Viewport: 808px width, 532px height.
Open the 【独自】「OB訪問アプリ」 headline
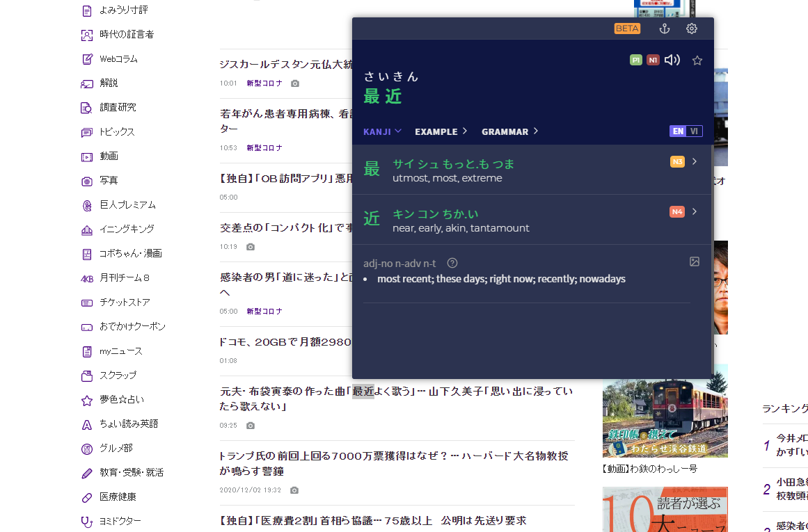(286, 179)
